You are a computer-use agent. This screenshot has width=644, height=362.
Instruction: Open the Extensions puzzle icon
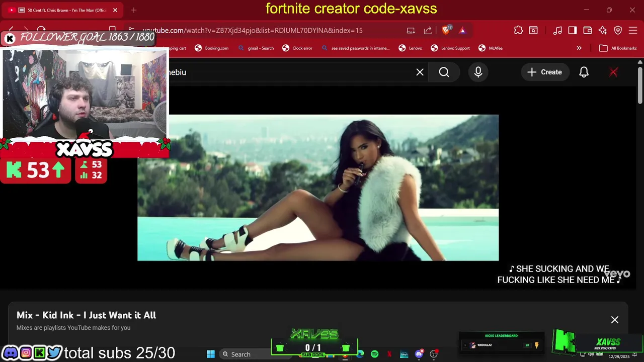(x=518, y=30)
